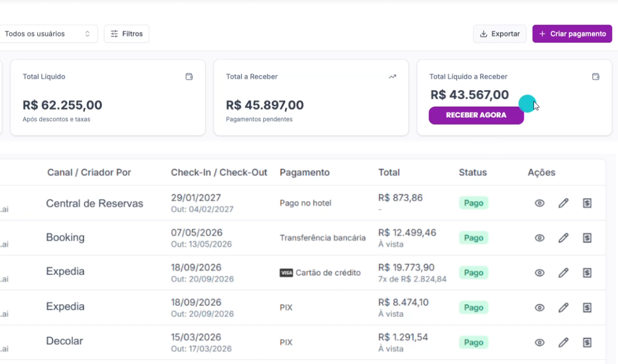
Task: Click the pencil edit icon for Central de Reservas
Action: (563, 203)
